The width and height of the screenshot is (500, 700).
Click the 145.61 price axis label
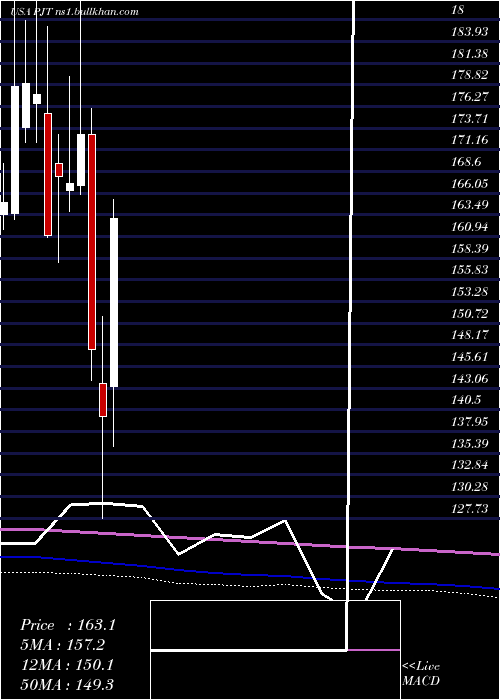(x=469, y=357)
